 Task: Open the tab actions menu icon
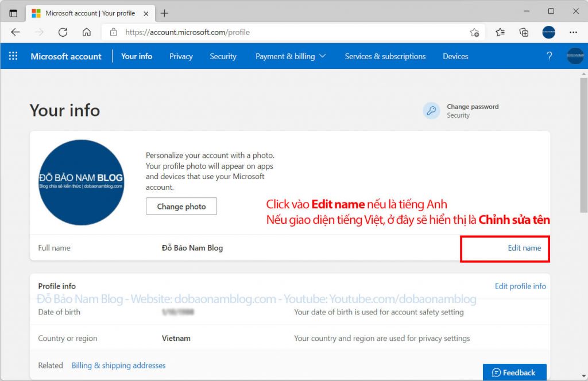13,14
